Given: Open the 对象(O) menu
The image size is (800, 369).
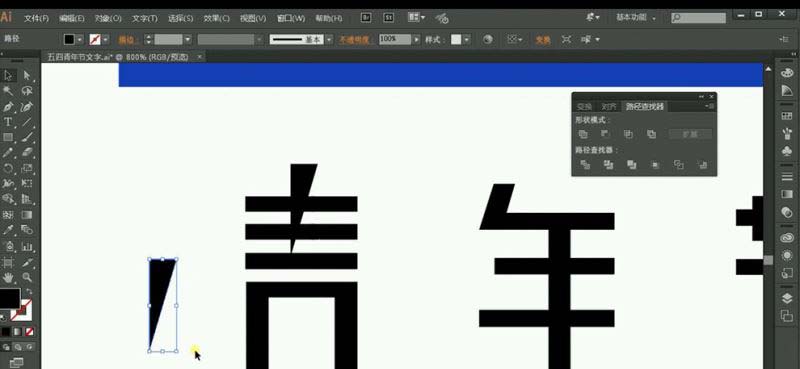Looking at the screenshot, I should coord(108,18).
